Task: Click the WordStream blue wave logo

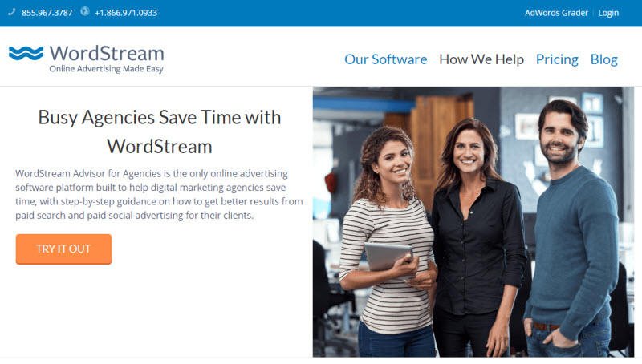Action: pos(26,53)
